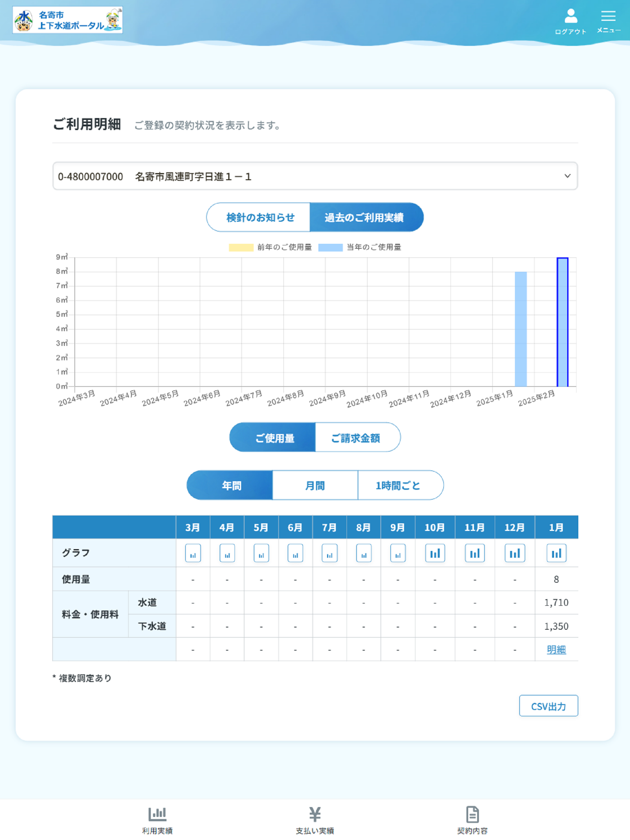Select 過去のご利用実績 tab

click(367, 217)
